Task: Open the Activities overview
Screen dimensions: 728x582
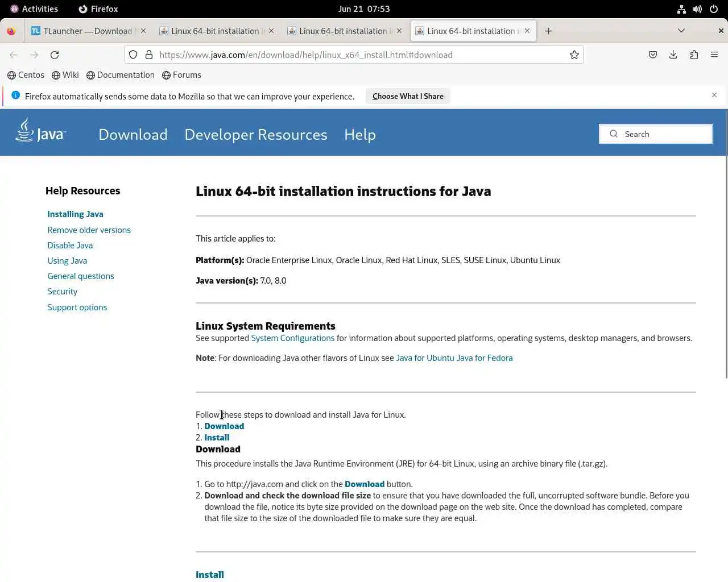Action: click(x=34, y=9)
